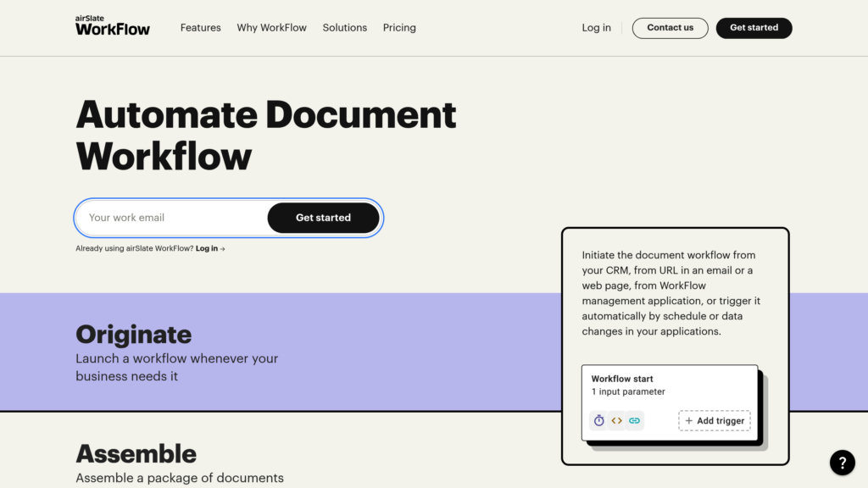
Task: Click the timer schedule trigger icon
Action: pos(599,420)
